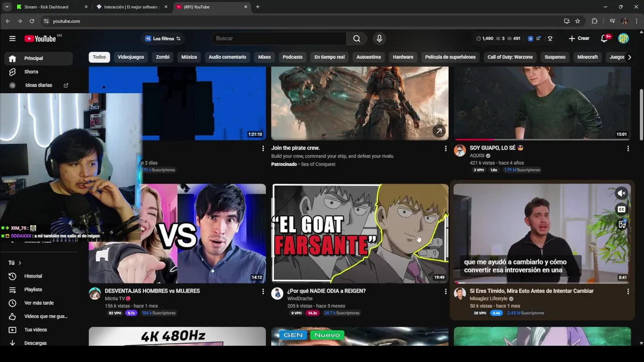Toggle captions on the preview video

622,209
